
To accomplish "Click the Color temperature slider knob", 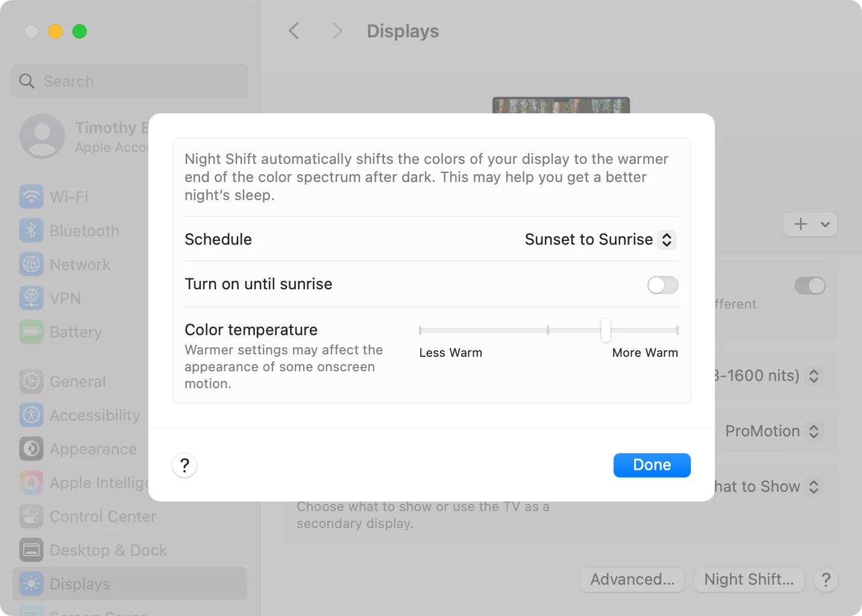I will [x=606, y=330].
